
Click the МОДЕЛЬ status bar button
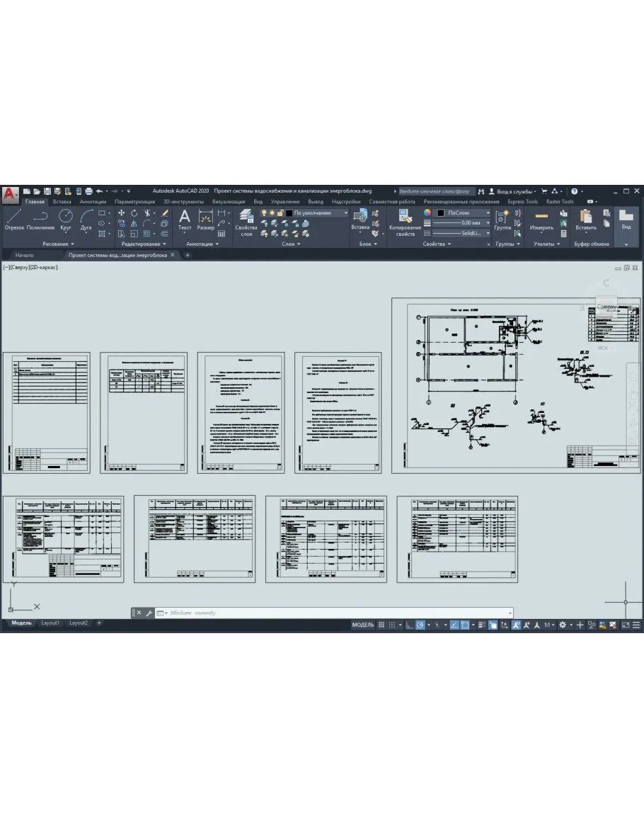pos(362,625)
